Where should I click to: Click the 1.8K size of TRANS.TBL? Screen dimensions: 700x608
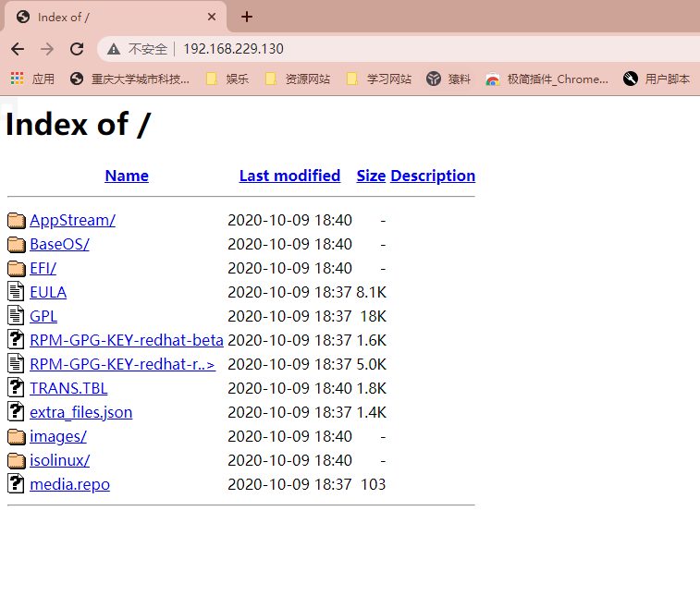point(371,388)
